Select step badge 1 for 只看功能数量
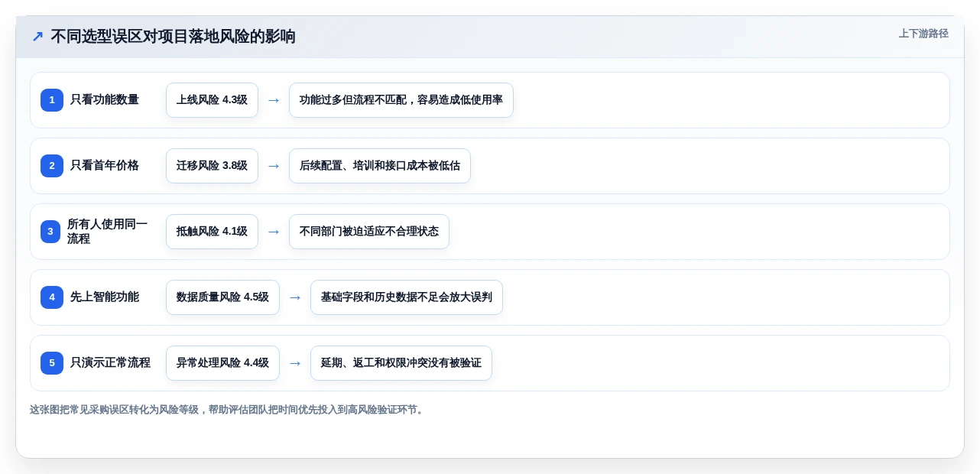Image resolution: width=980 pixels, height=474 pixels. (x=52, y=100)
